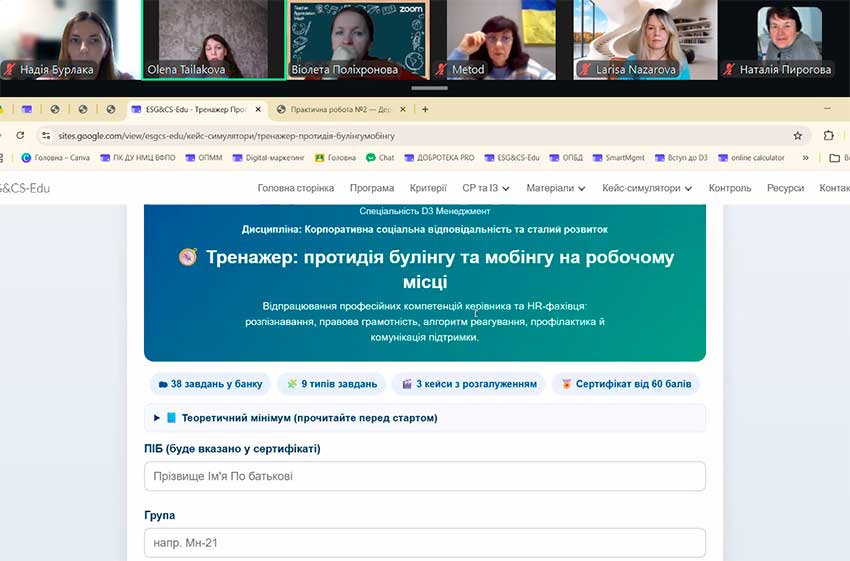Reload the current browser page
The height and width of the screenshot is (561, 850).
20,136
